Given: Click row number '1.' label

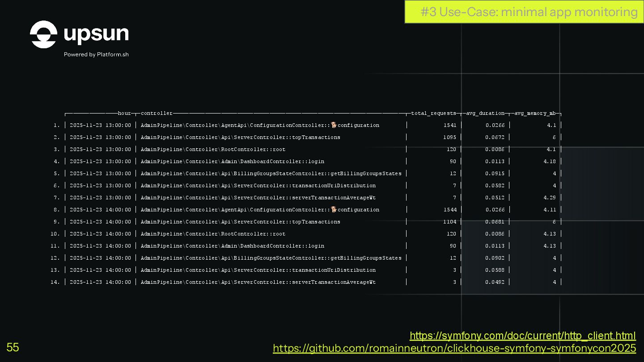Looking at the screenshot, I should pos(56,125).
